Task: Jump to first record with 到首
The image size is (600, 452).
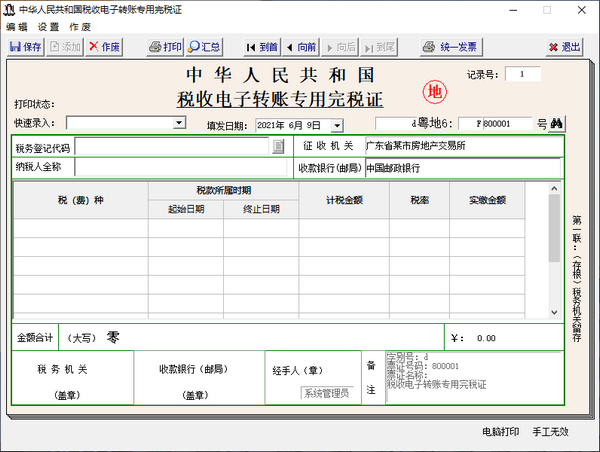Action: 262,47
